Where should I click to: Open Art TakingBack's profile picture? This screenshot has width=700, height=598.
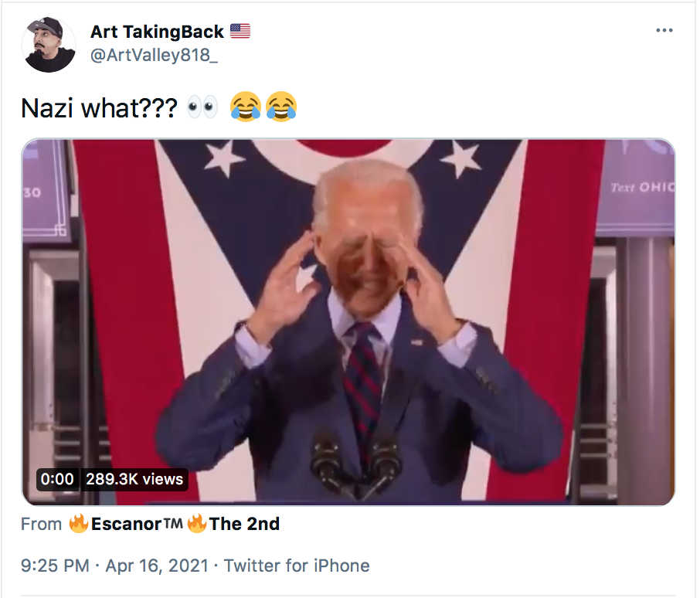(x=49, y=45)
